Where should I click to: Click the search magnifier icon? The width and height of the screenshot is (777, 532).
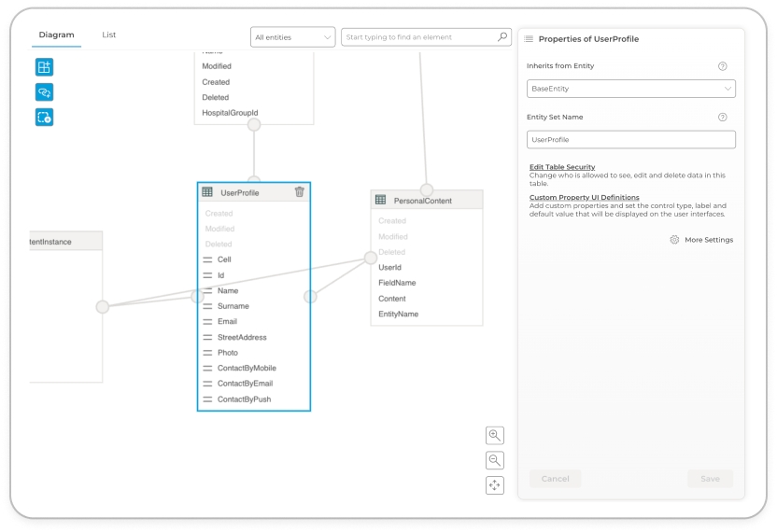tap(502, 37)
